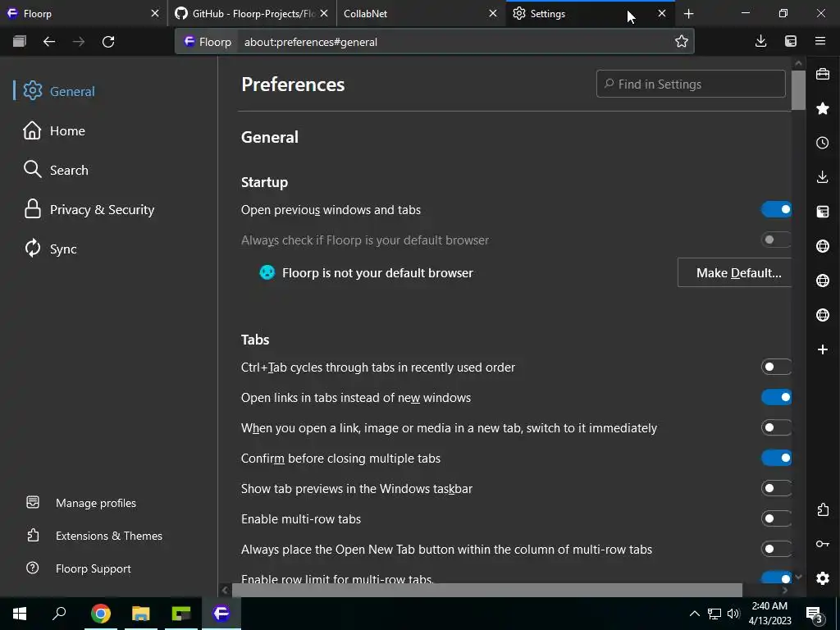Click the horizontal scrollbar at bottom
The height and width of the screenshot is (630, 840).
(487, 590)
